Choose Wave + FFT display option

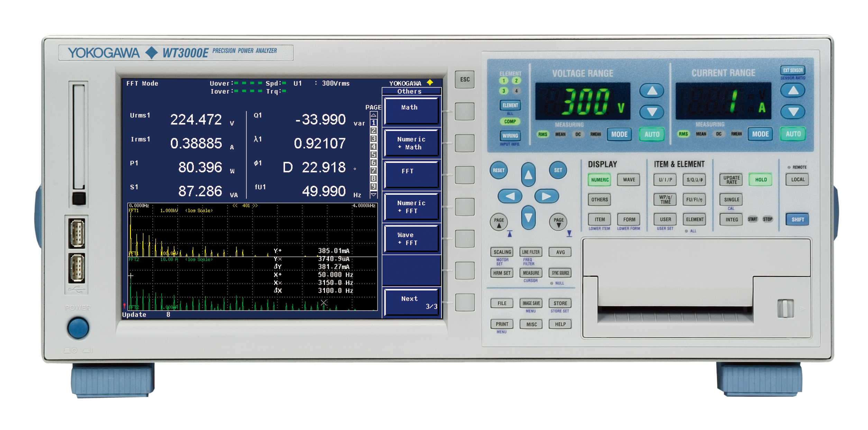411,239
